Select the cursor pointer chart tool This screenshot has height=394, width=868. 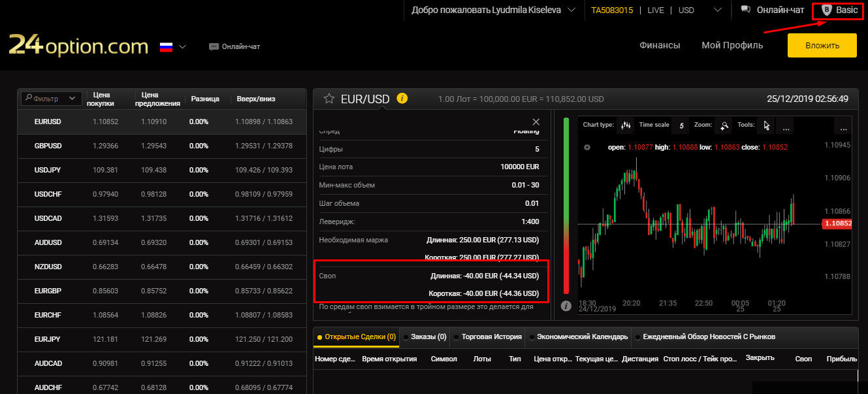(767, 125)
